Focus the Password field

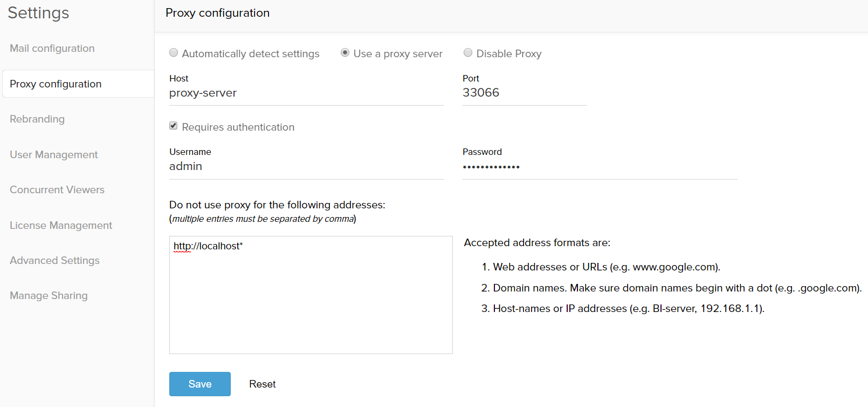click(x=600, y=167)
